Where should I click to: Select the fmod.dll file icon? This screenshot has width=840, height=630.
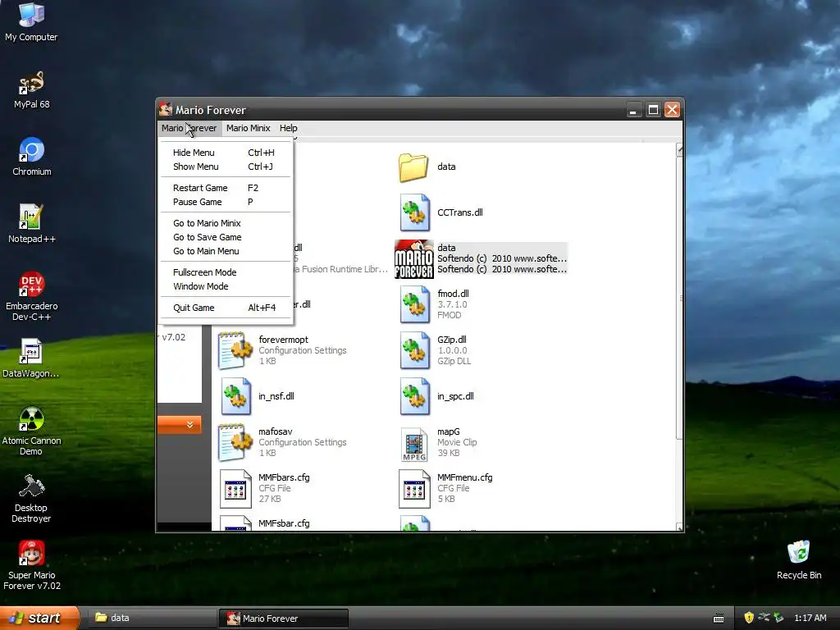click(x=414, y=305)
